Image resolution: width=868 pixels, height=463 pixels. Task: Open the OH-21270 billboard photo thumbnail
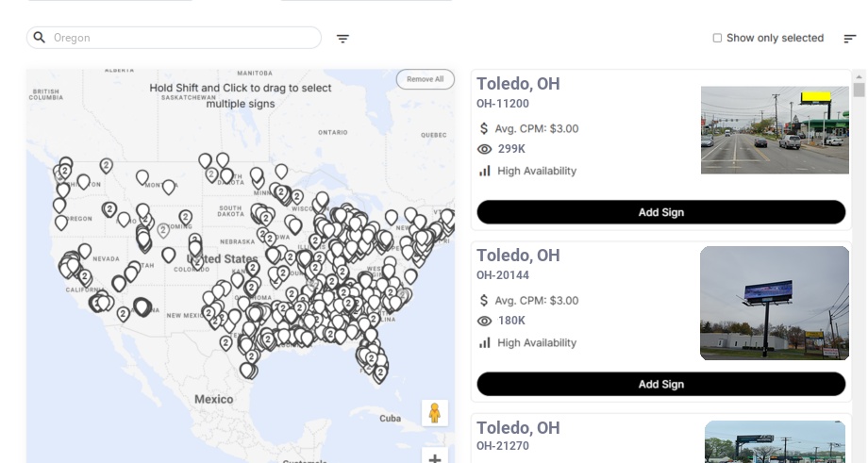(775, 442)
